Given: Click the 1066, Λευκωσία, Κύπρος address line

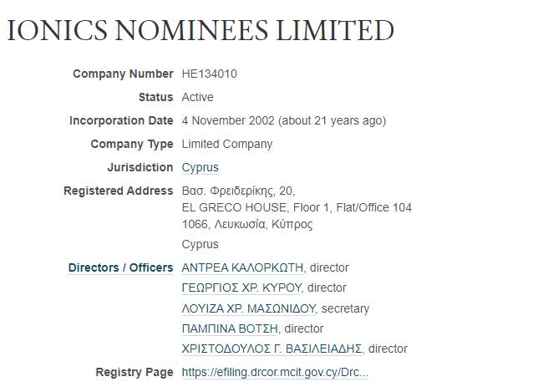Looking at the screenshot, I should (247, 224).
